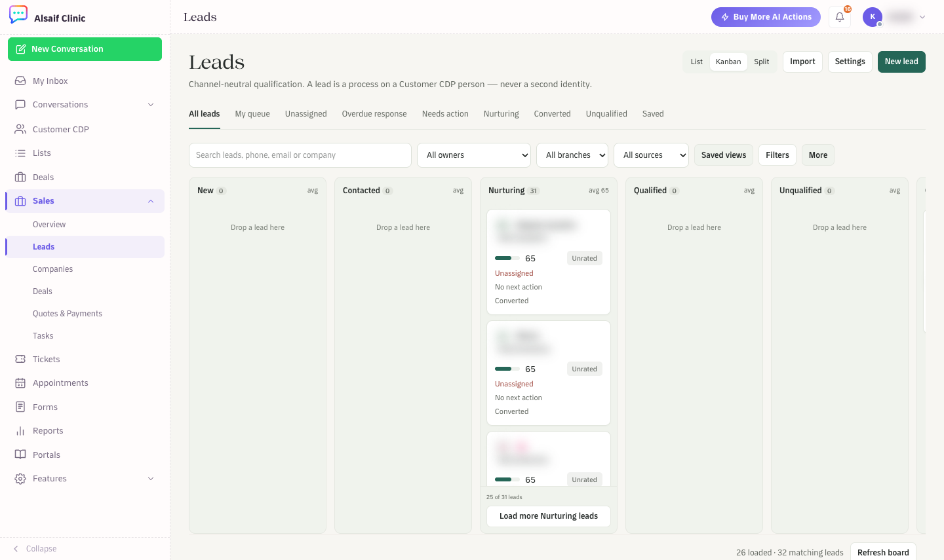944x560 pixels.
Task: Click the Customer CDP people icon
Action: pyautogui.click(x=20, y=129)
